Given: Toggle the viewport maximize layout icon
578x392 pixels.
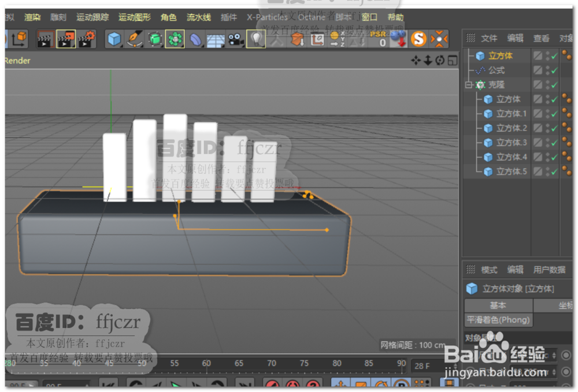Looking at the screenshot, I should 453,61.
